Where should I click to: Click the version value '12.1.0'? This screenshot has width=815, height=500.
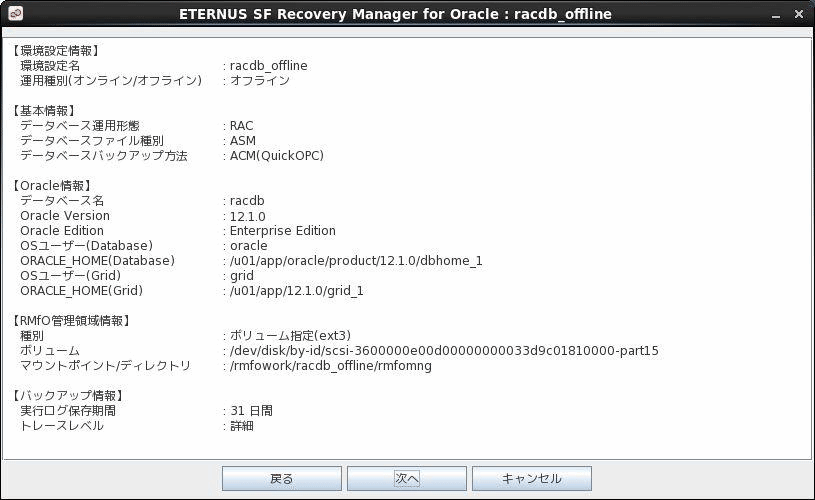247,216
